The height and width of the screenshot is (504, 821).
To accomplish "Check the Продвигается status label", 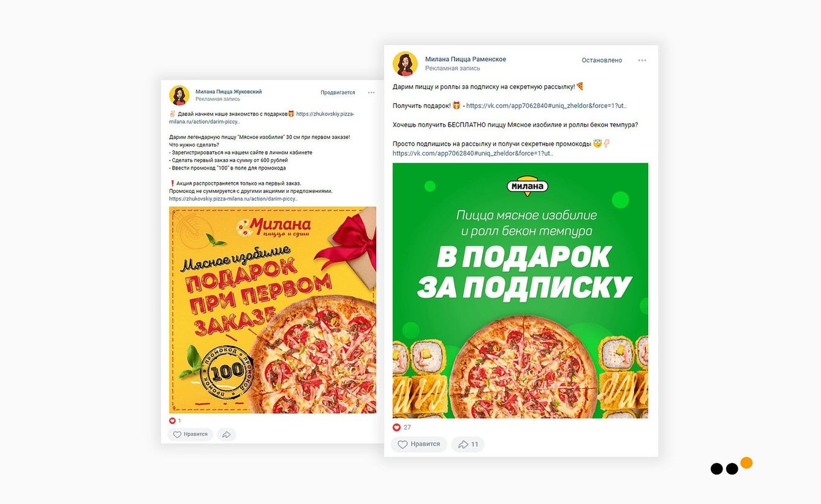I will click(x=338, y=92).
